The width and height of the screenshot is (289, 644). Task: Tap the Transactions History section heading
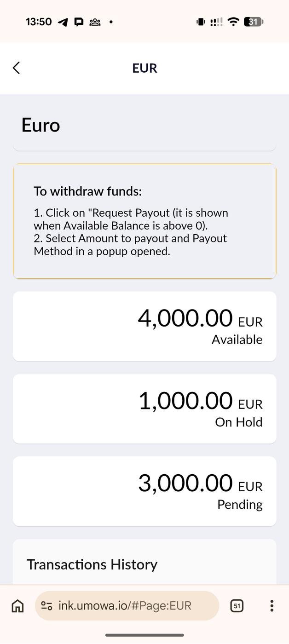pos(92,564)
